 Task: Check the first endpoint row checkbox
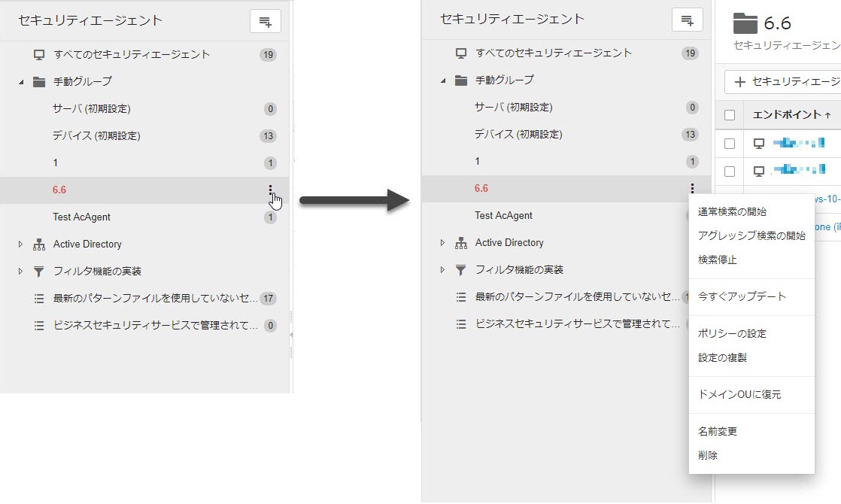[729, 144]
